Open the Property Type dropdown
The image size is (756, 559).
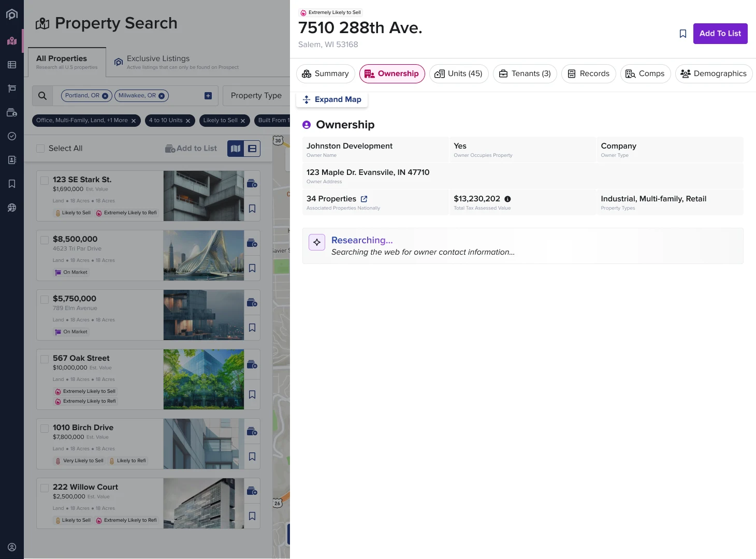[256, 96]
